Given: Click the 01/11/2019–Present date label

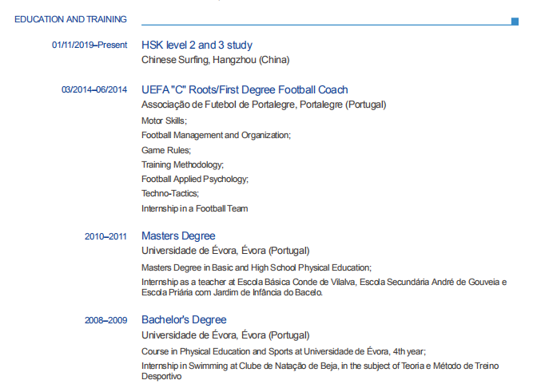Looking at the screenshot, I should pyautogui.click(x=89, y=46).
